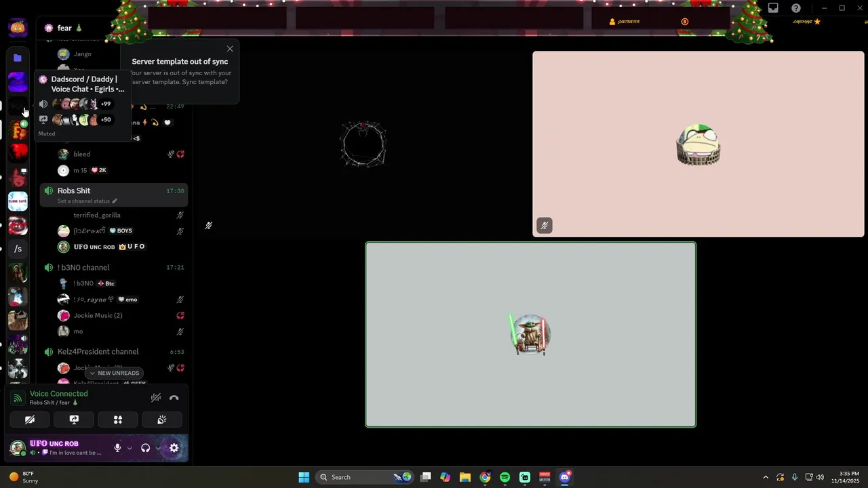Jump to NEW UNREADS
The width and height of the screenshot is (868, 488).
tap(114, 373)
